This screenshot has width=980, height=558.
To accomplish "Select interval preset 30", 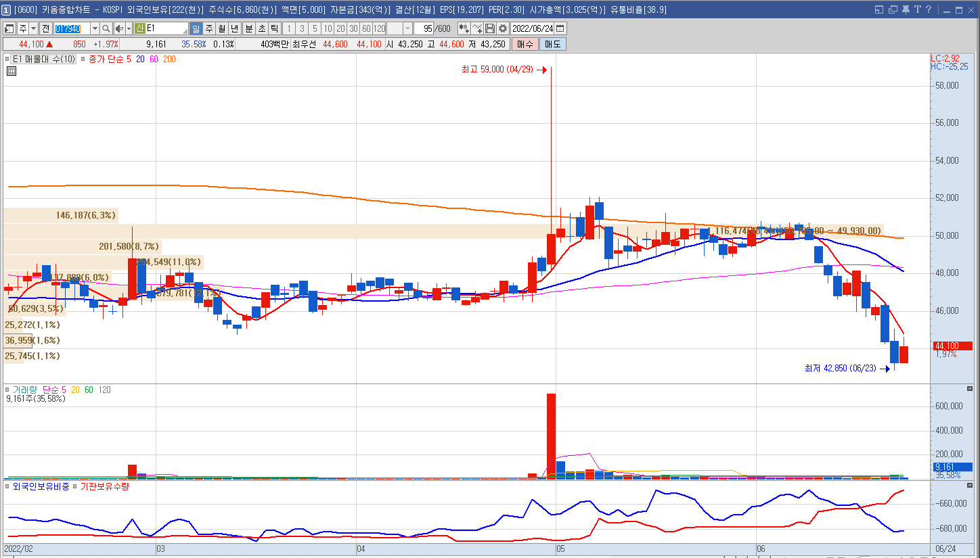I will point(353,28).
